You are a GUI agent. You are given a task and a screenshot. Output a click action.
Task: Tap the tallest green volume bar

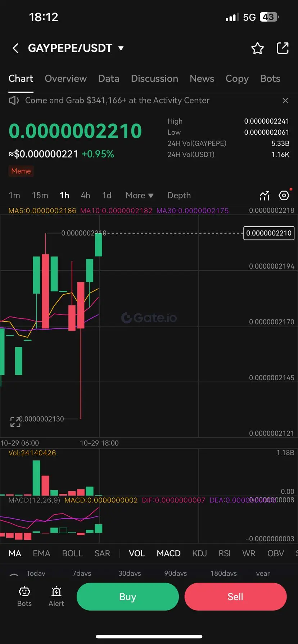click(36, 478)
